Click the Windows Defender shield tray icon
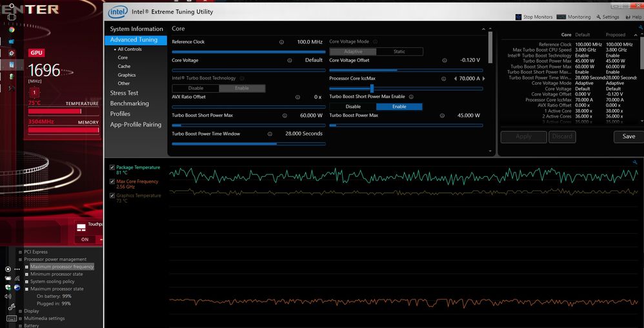Screen dimensions: 644x328 [8, 287]
